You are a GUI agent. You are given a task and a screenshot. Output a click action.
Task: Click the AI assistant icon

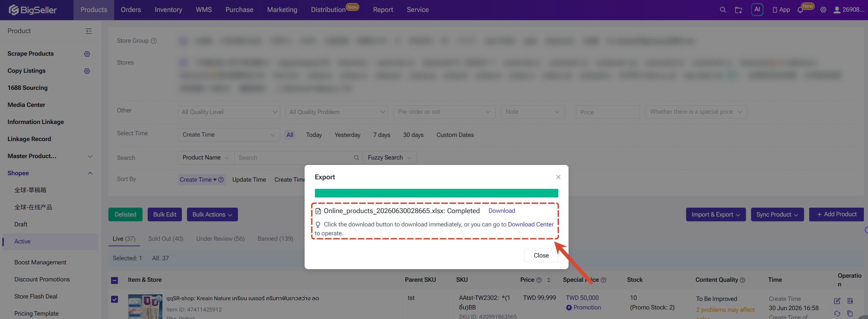(x=757, y=10)
